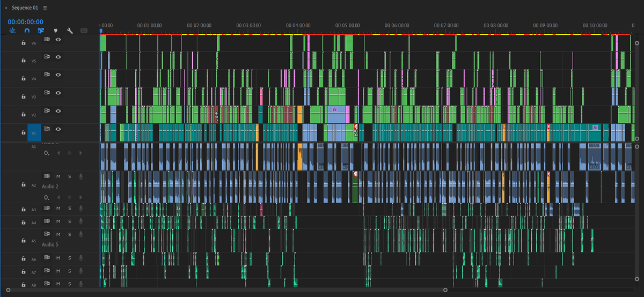644x297 pixels.
Task: Click left handle of horizontal zoom scrollbar
Action: [x=7, y=290]
